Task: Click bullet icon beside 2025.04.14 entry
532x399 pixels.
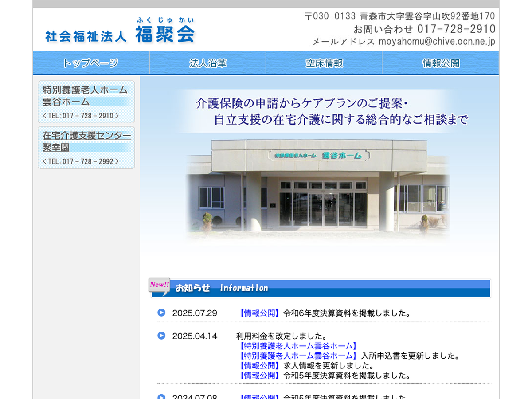Action: [x=161, y=336]
